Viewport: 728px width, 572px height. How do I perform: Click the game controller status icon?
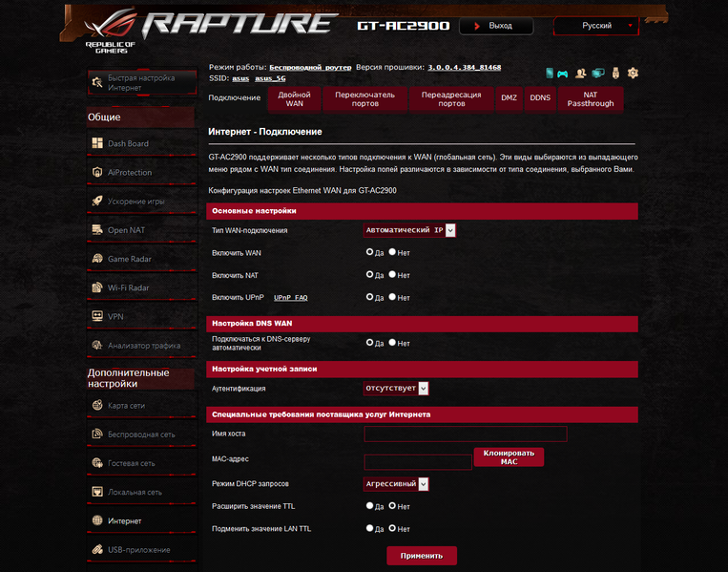[x=562, y=74]
